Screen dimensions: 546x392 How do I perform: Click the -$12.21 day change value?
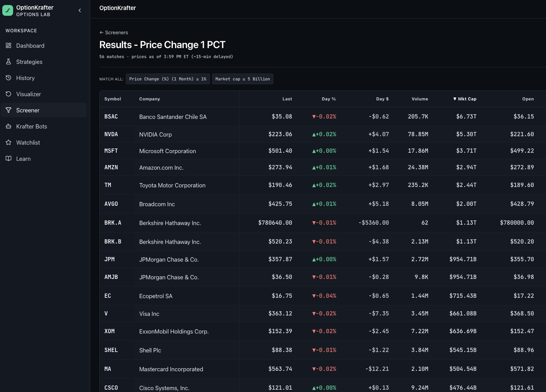[x=377, y=369]
